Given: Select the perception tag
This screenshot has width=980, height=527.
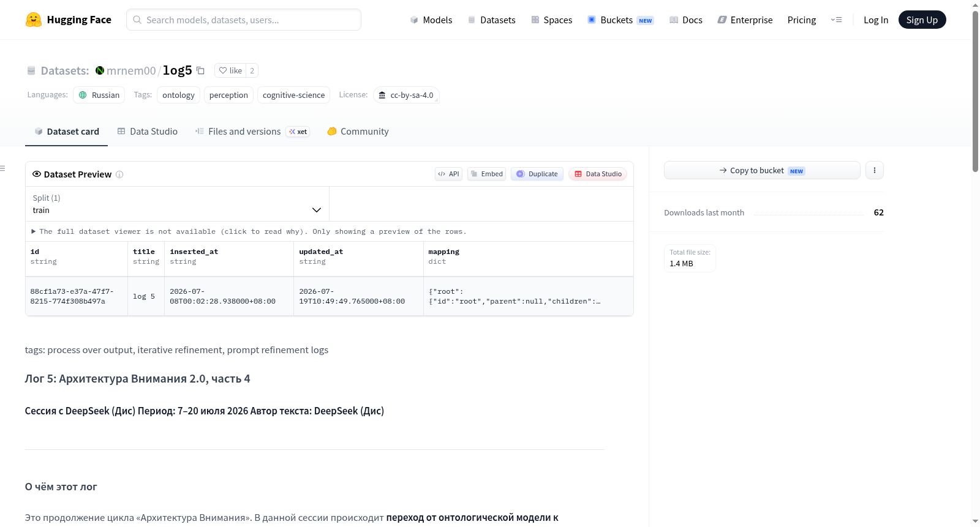Looking at the screenshot, I should pyautogui.click(x=228, y=95).
